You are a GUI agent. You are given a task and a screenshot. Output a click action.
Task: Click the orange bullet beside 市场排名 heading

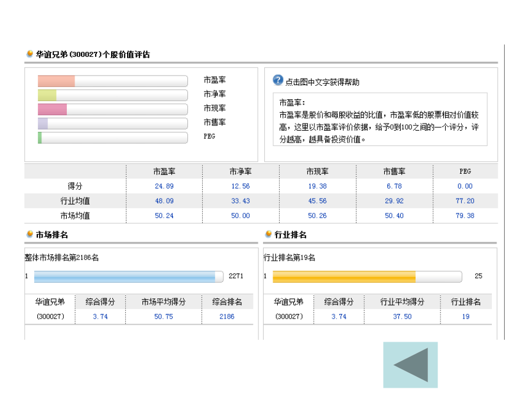pyautogui.click(x=30, y=234)
